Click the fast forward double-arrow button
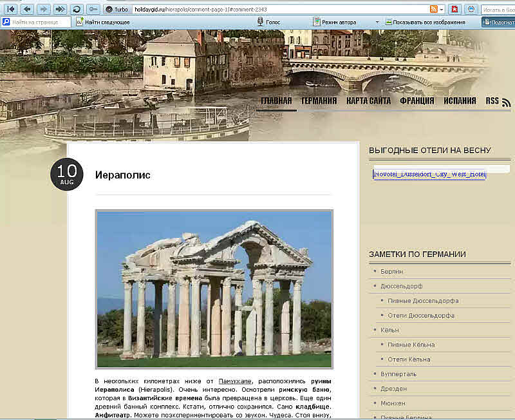 click(x=60, y=9)
